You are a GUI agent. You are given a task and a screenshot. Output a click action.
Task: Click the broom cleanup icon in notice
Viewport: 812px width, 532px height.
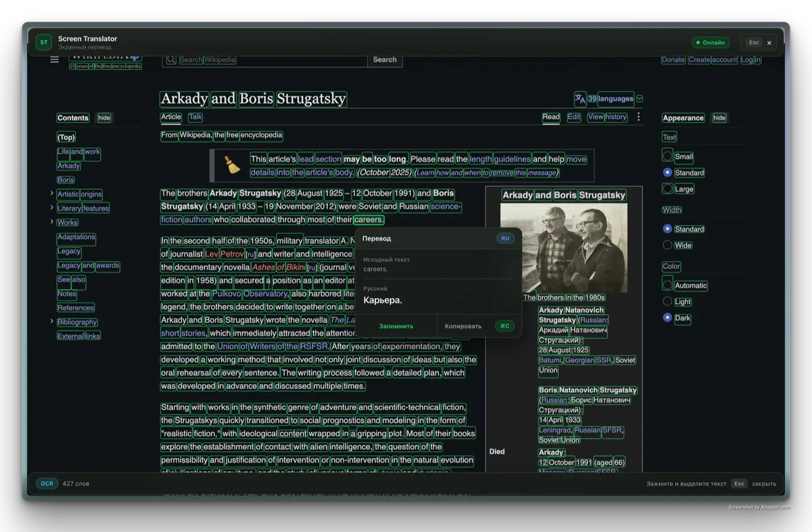pos(232,165)
